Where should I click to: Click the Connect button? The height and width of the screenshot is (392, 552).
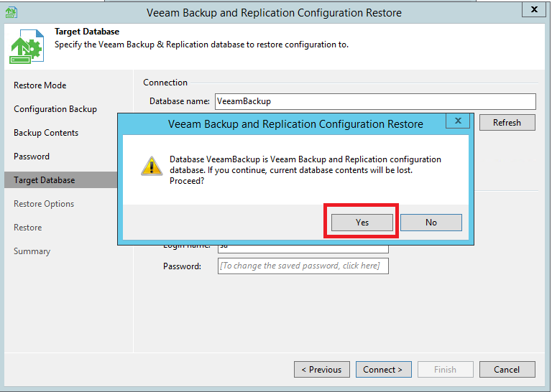click(x=383, y=370)
